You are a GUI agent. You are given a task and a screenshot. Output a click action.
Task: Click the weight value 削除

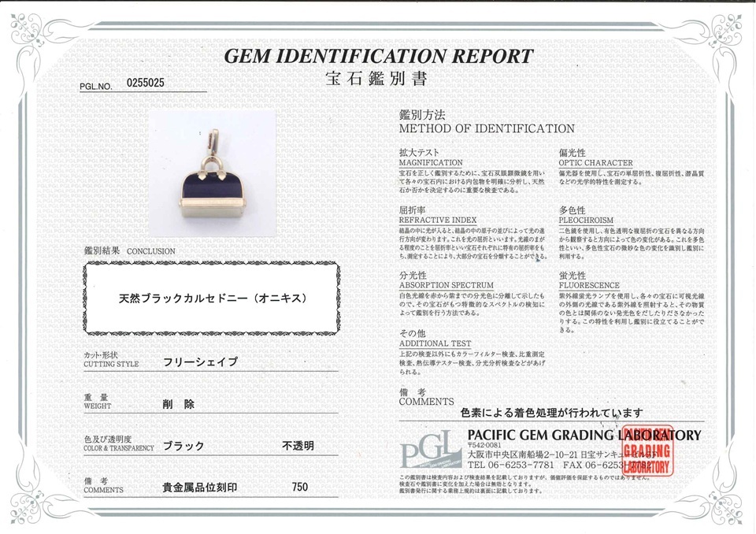point(179,404)
